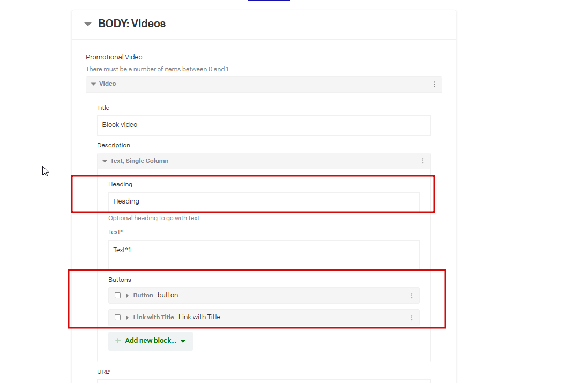The height and width of the screenshot is (383, 588).
Task: Click the plus icon on Add new block
Action: [x=118, y=341]
